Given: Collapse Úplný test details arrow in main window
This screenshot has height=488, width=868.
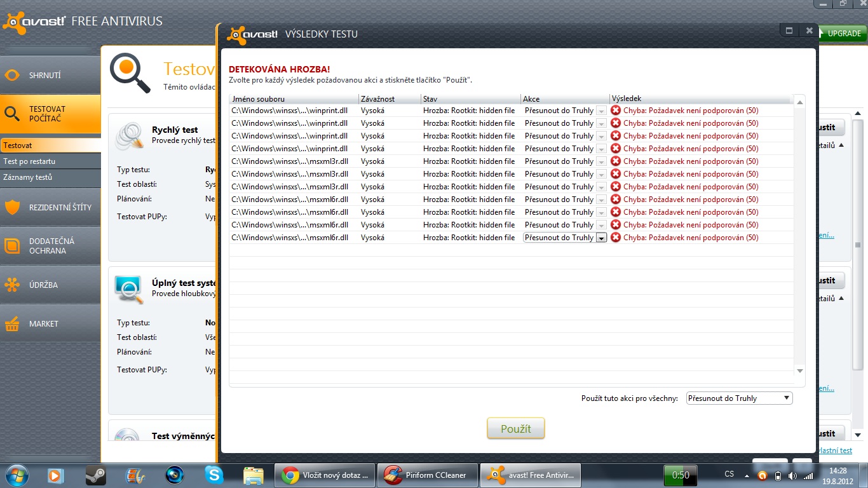Looking at the screenshot, I should click(x=841, y=298).
